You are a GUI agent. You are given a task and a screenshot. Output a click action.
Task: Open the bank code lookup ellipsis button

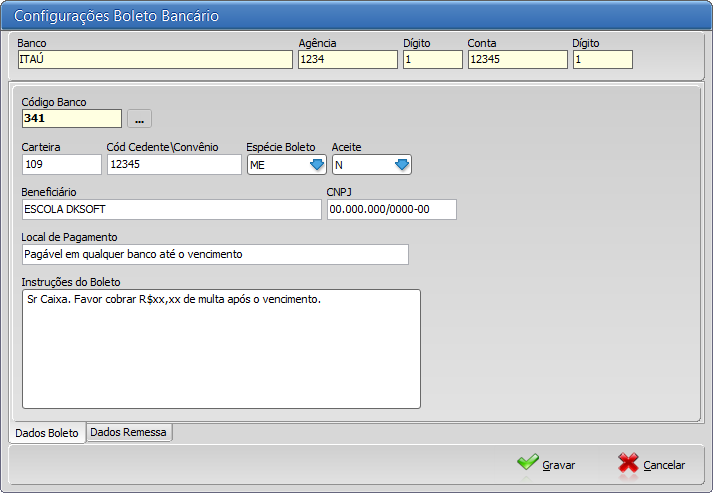click(139, 119)
